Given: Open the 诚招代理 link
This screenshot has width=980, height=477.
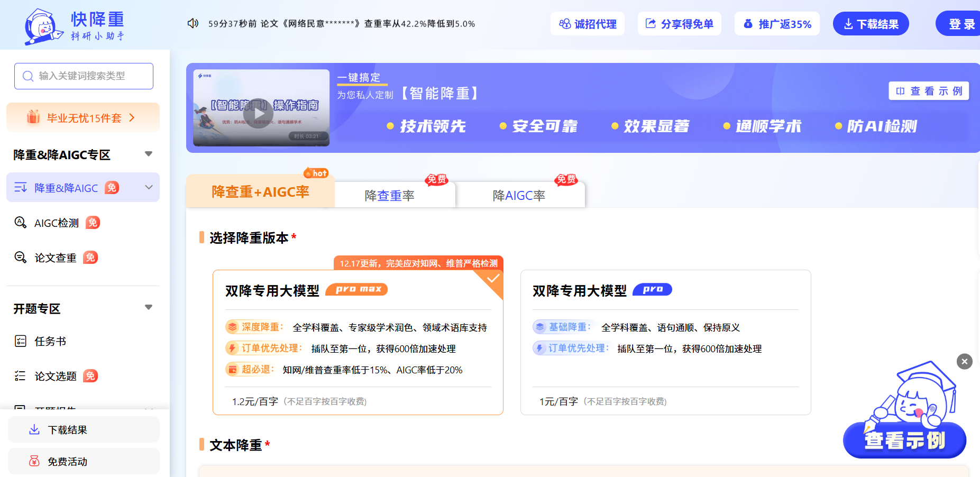Looking at the screenshot, I should (588, 24).
